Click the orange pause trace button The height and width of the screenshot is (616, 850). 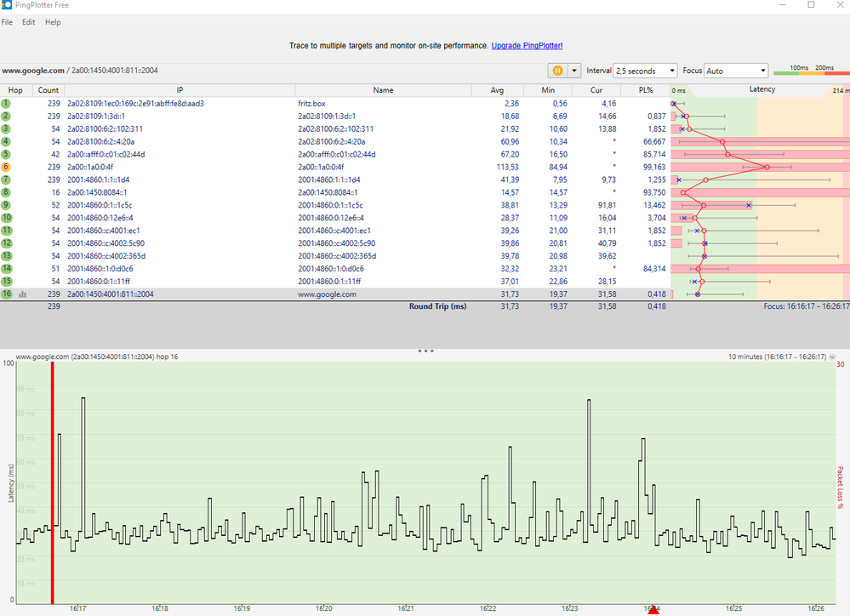[556, 71]
